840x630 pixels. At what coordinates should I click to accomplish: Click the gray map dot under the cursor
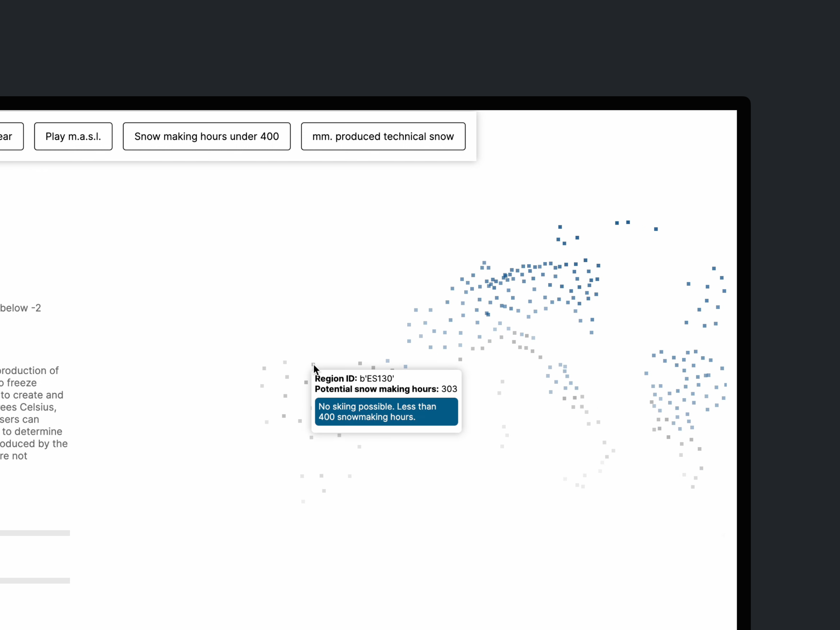[x=313, y=364]
